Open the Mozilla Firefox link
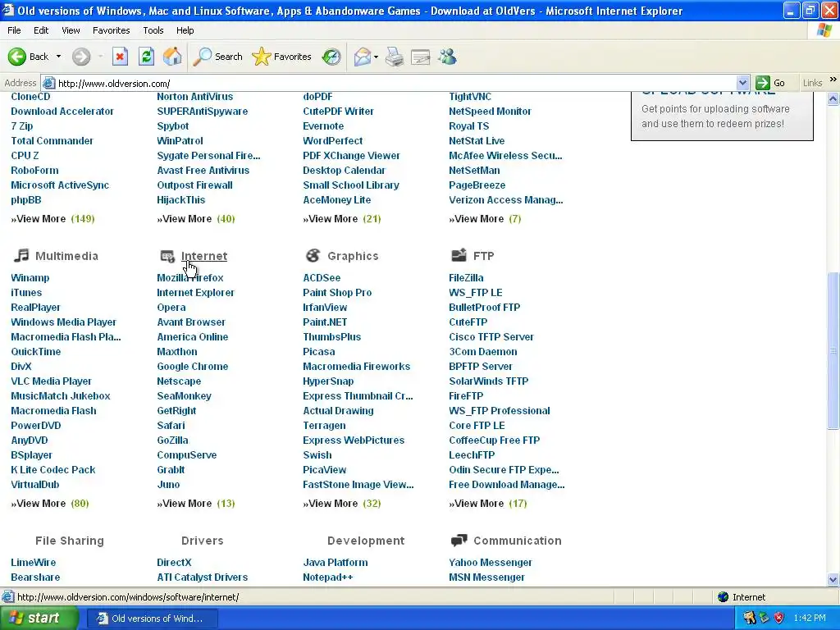 pyautogui.click(x=190, y=277)
